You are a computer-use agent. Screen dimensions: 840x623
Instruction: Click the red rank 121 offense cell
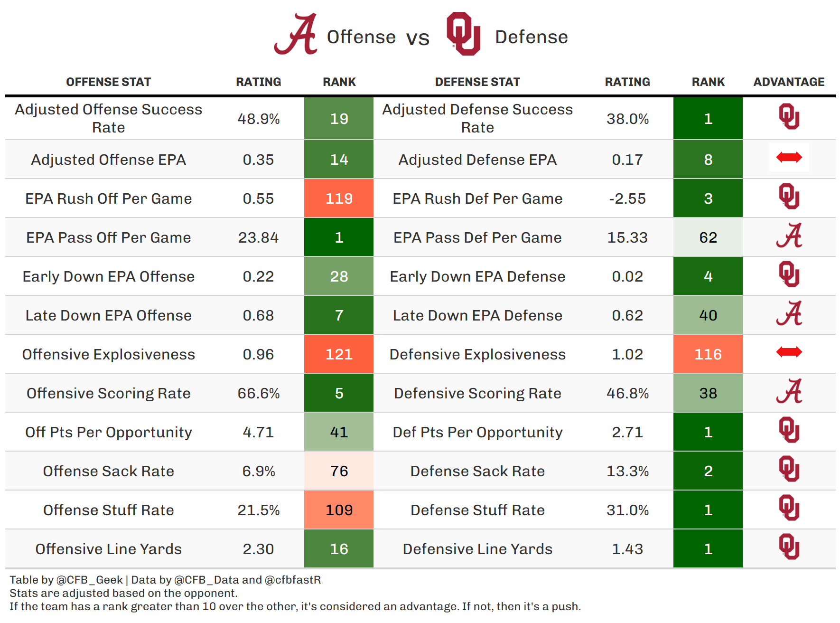pos(339,354)
